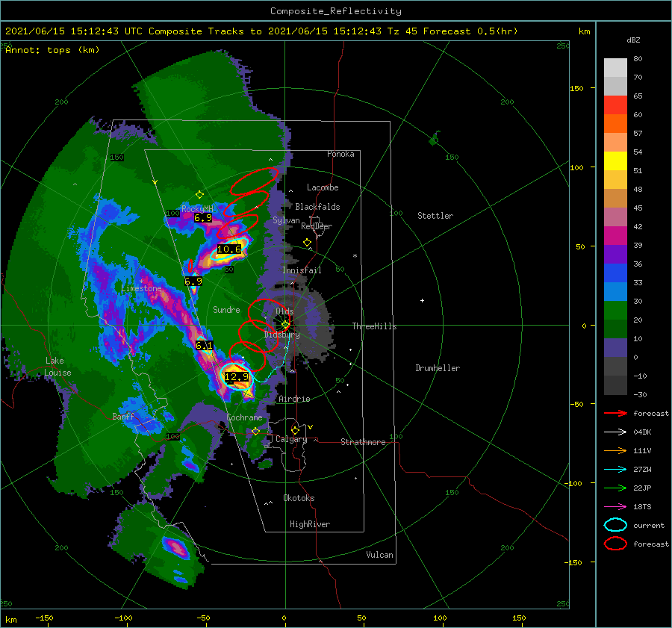Click the Limestone label

pos(141,288)
